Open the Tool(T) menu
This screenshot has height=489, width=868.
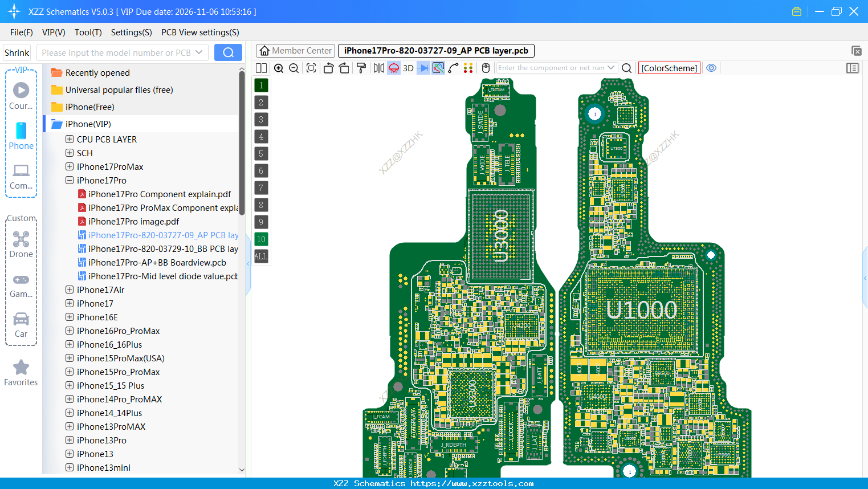pyautogui.click(x=88, y=32)
